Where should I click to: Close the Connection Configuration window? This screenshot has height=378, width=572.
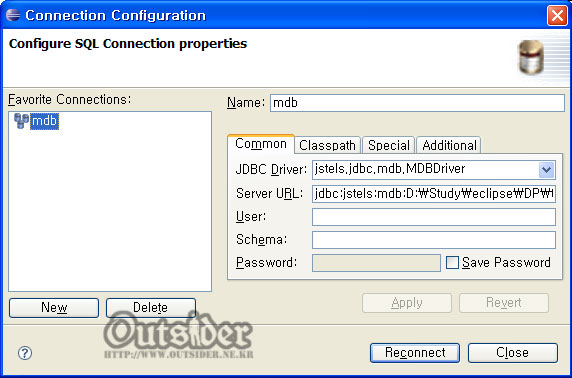click(x=557, y=15)
